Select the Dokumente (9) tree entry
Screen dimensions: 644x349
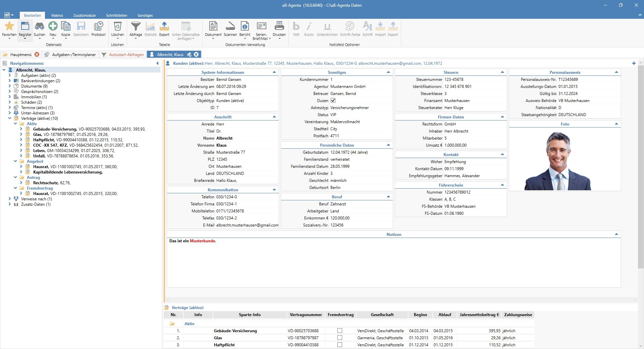click(34, 86)
